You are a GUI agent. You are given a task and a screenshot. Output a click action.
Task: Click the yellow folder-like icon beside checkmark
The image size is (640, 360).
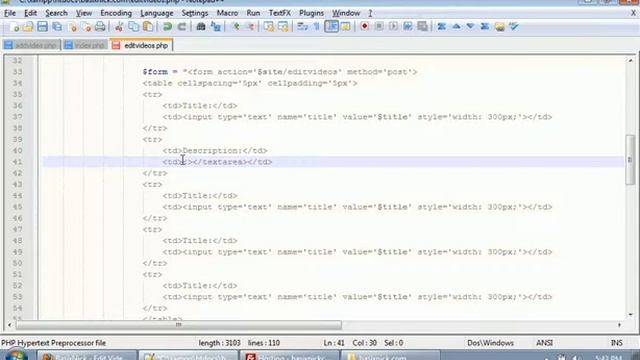tap(499, 27)
